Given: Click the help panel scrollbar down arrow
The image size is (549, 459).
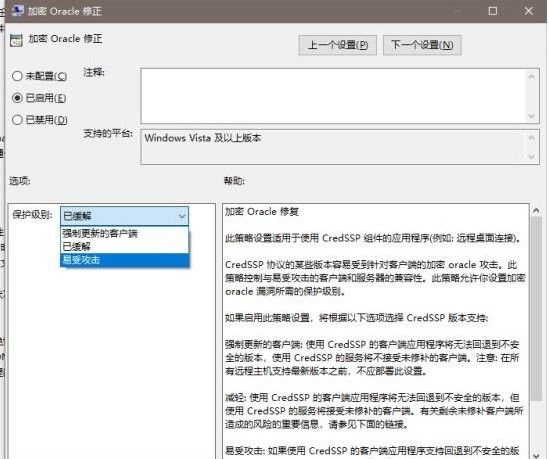Looking at the screenshot, I should [x=536, y=455].
